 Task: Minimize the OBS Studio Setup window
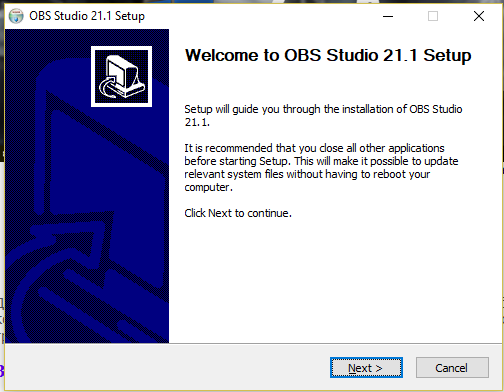[x=388, y=16]
